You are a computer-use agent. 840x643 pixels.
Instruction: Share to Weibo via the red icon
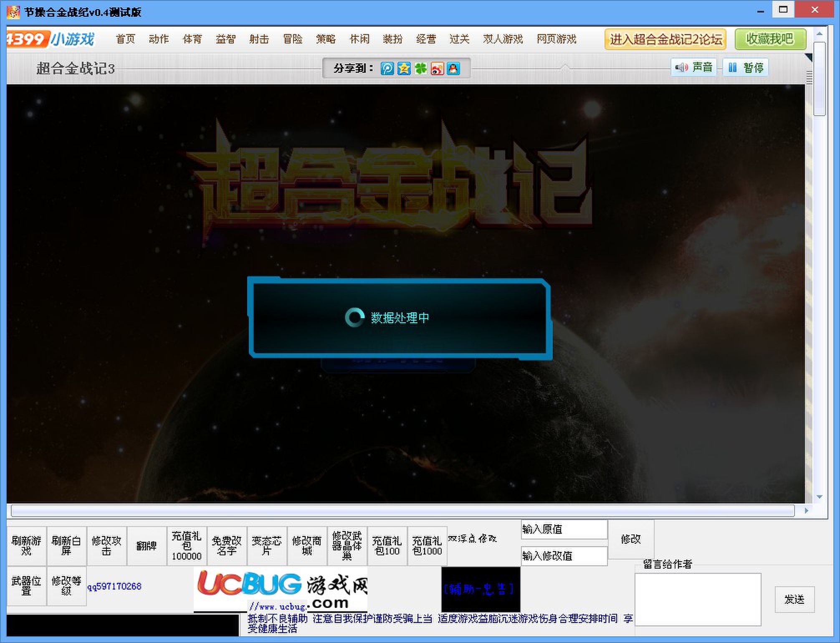click(437, 68)
